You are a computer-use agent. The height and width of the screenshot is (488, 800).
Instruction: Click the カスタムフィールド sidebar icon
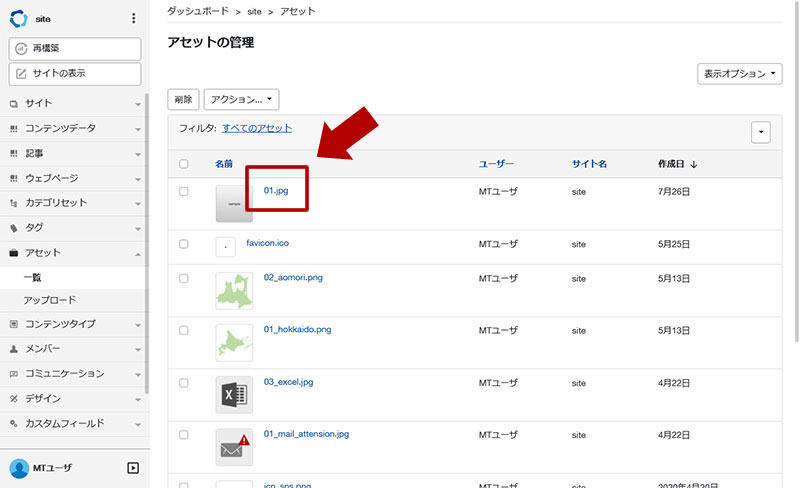pos(14,424)
